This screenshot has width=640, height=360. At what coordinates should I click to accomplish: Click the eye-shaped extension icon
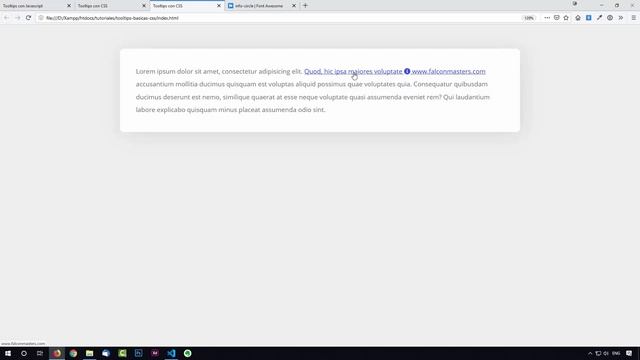[610, 18]
